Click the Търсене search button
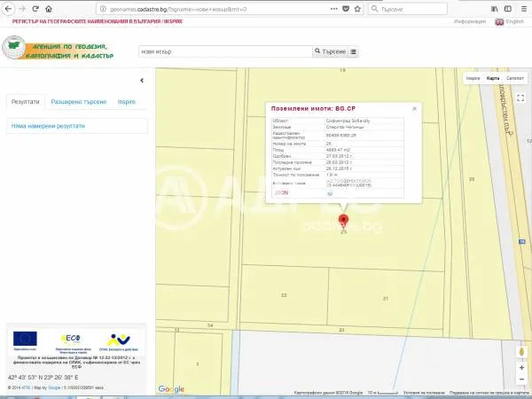Viewport: 532px width, 399px height. click(x=332, y=52)
